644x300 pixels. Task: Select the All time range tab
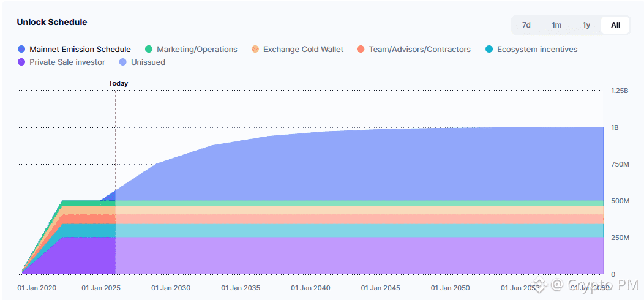coord(615,25)
